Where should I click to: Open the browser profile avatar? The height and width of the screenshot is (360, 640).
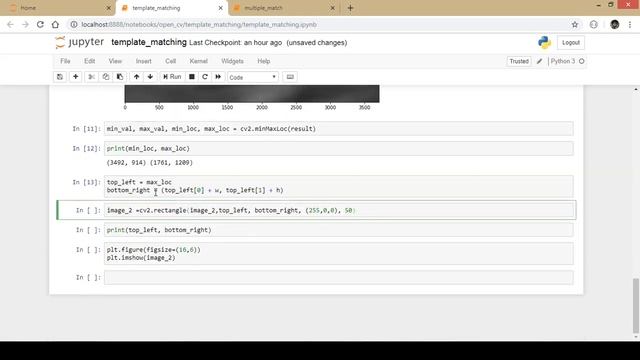click(615, 24)
